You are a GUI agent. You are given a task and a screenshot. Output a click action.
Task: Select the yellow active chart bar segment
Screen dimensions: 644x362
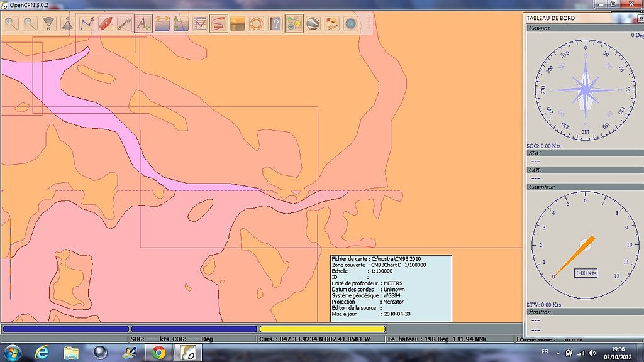pyautogui.click(x=323, y=329)
